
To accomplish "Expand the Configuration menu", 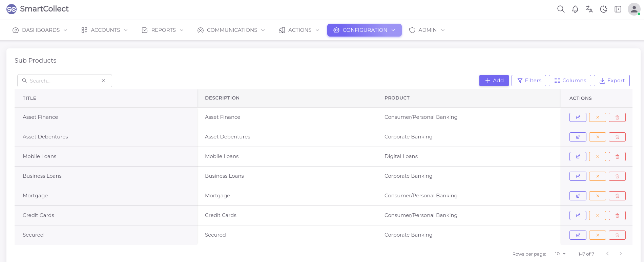I will (364, 30).
